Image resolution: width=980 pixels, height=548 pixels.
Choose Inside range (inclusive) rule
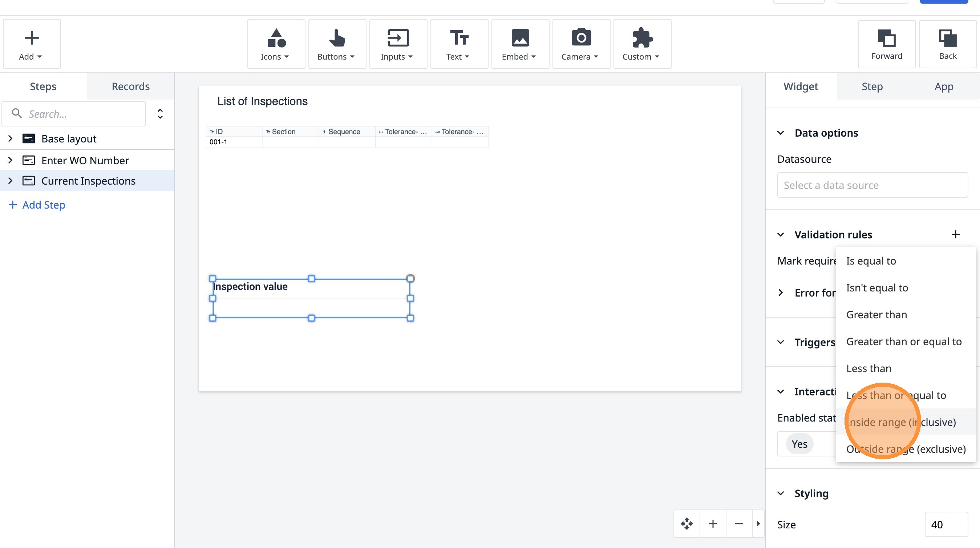point(901,422)
